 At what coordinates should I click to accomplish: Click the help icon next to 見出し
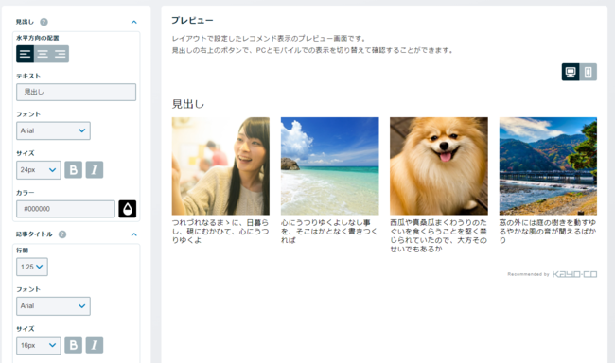click(44, 22)
